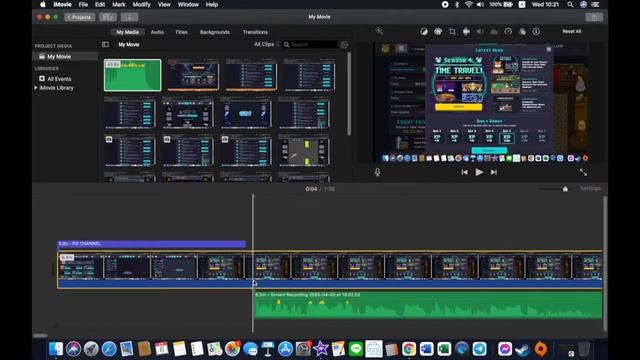Switch to the Titles tab

[x=181, y=32]
